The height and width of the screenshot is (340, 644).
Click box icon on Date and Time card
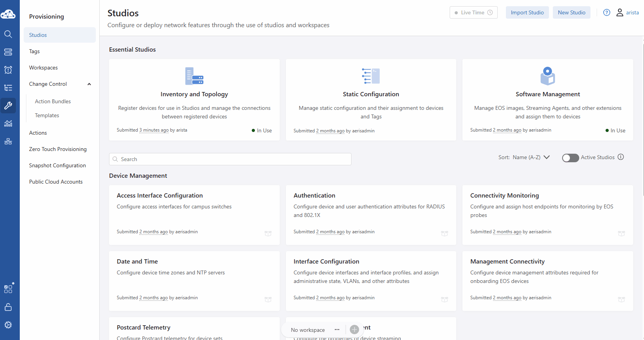coord(268,299)
